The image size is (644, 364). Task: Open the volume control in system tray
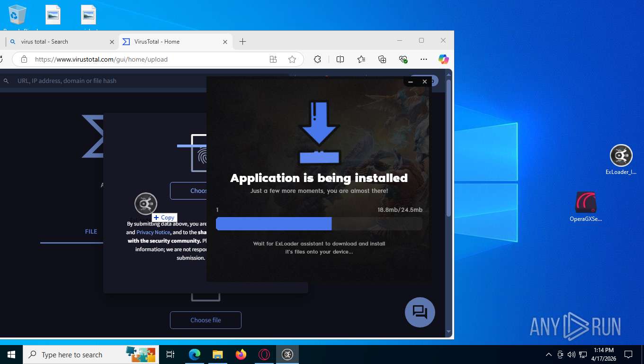[x=572, y=355]
